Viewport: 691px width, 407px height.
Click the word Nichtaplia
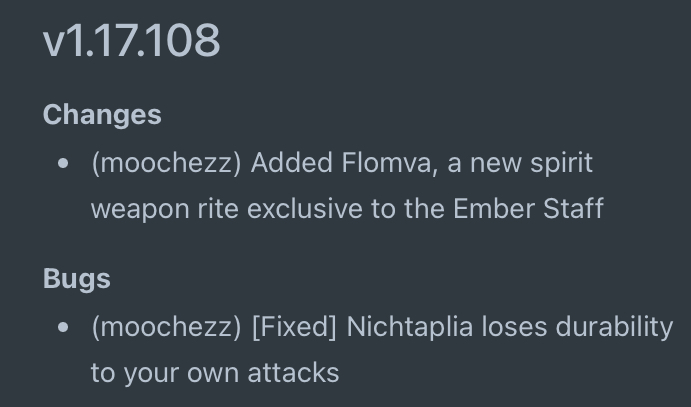pyautogui.click(x=409, y=328)
